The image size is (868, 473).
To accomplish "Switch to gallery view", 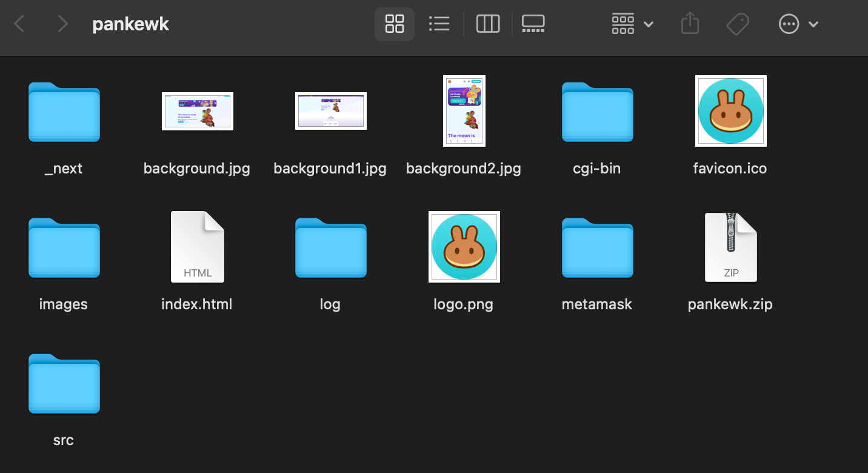I will (533, 24).
